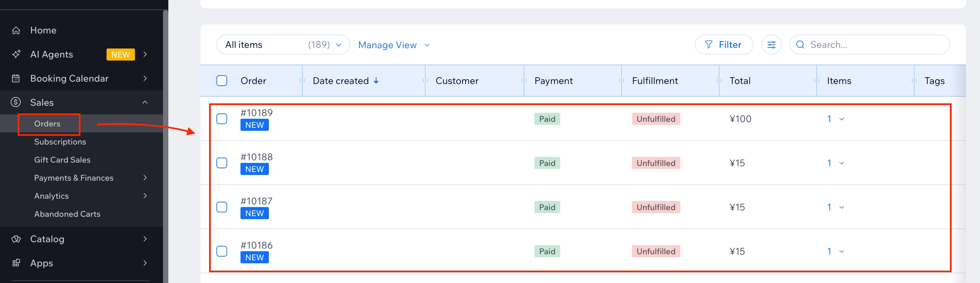Check the box for order #10189

(222, 119)
